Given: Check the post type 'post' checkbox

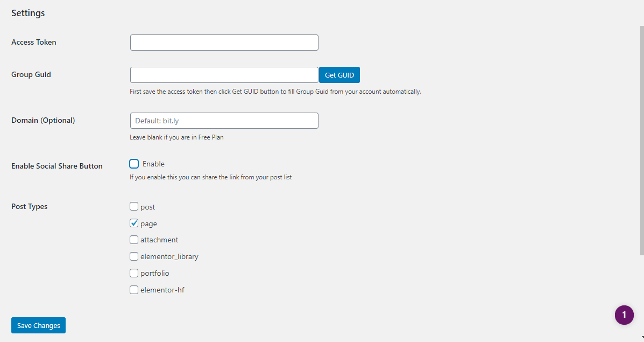Looking at the screenshot, I should (134, 207).
